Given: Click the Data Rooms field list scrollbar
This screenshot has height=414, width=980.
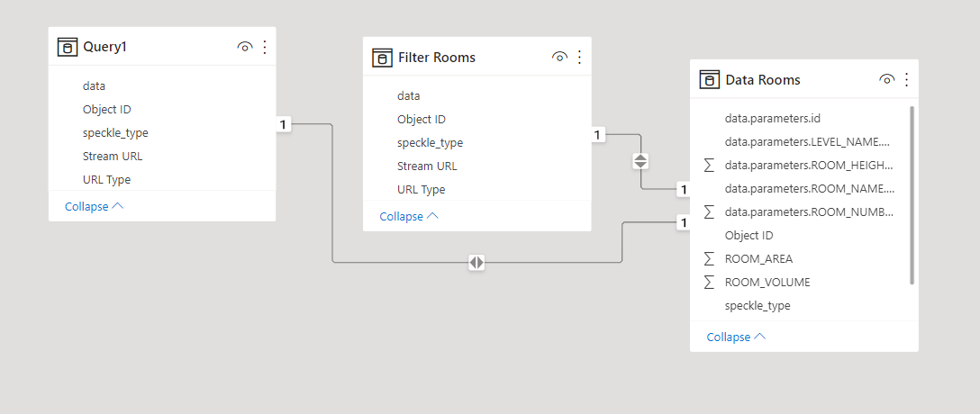Looking at the screenshot, I should point(912,193).
